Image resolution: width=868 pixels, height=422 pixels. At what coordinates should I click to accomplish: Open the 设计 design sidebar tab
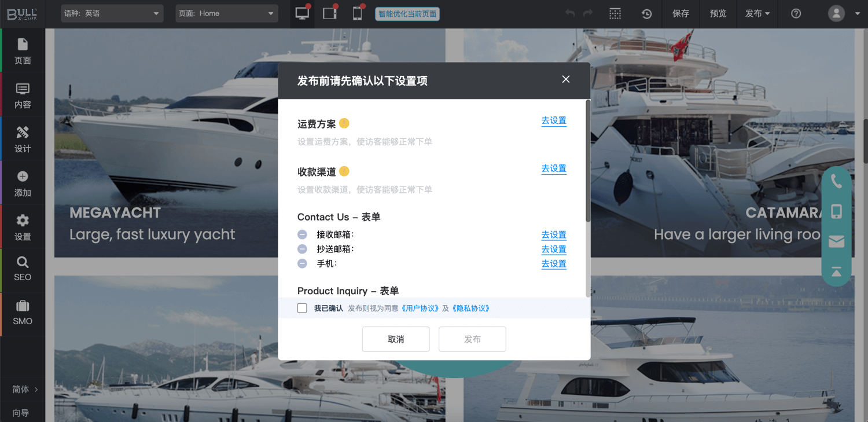(23, 139)
